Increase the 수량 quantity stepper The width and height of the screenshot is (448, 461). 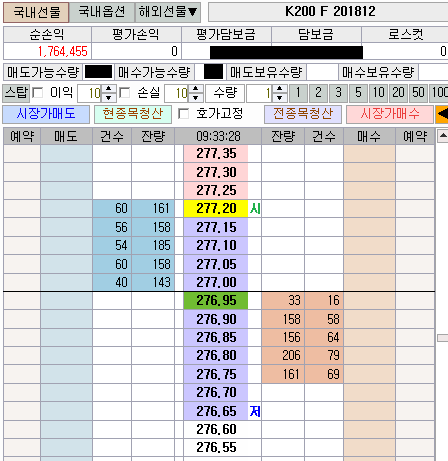280,89
